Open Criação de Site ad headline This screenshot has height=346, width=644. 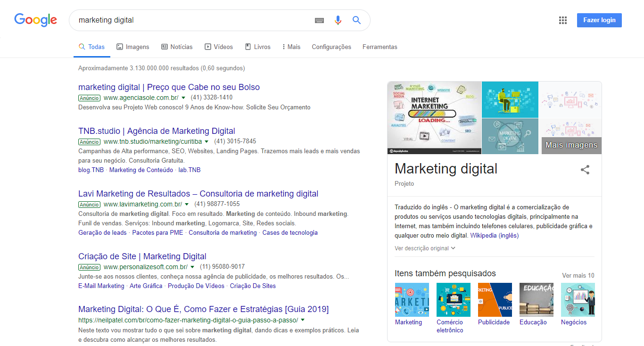[142, 256]
